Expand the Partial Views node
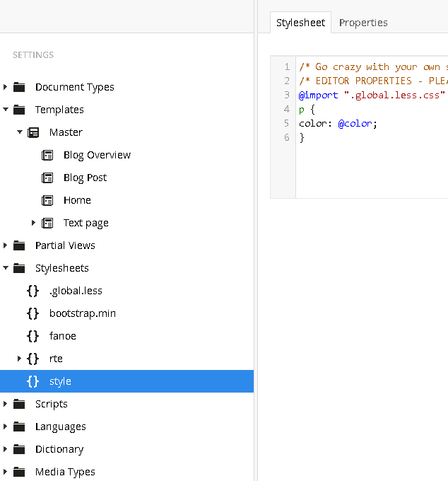Viewport: 448px width, 481px height. tap(5, 245)
